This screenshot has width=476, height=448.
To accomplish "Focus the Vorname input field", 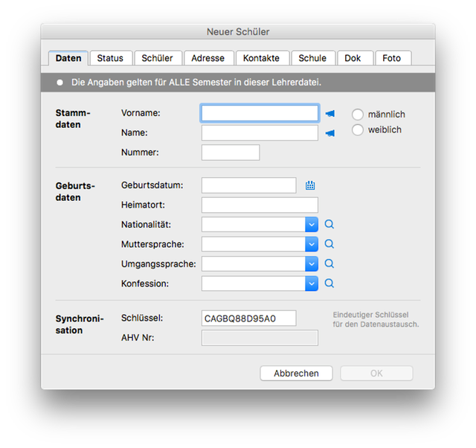I will 260,113.
